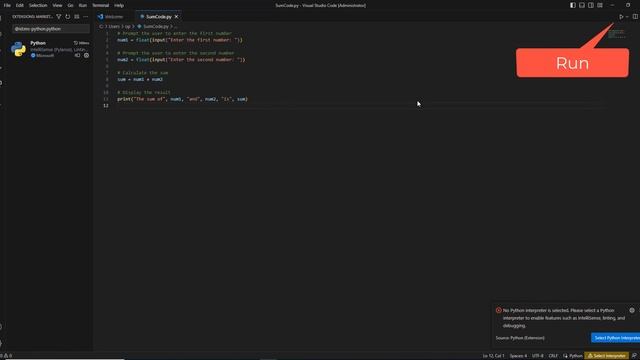Toggle secondary side bar layout icon
Screen dimensions: 640x360
tap(591, 5)
